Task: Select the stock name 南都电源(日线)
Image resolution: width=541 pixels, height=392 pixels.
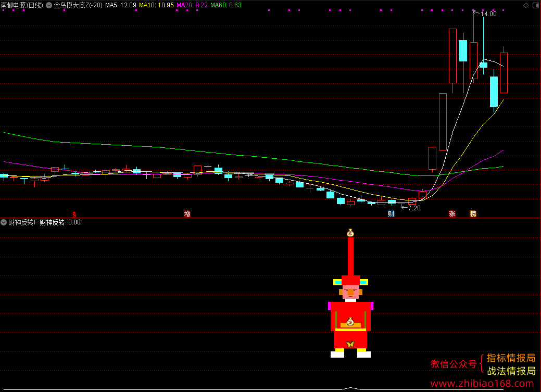Action: [22, 5]
